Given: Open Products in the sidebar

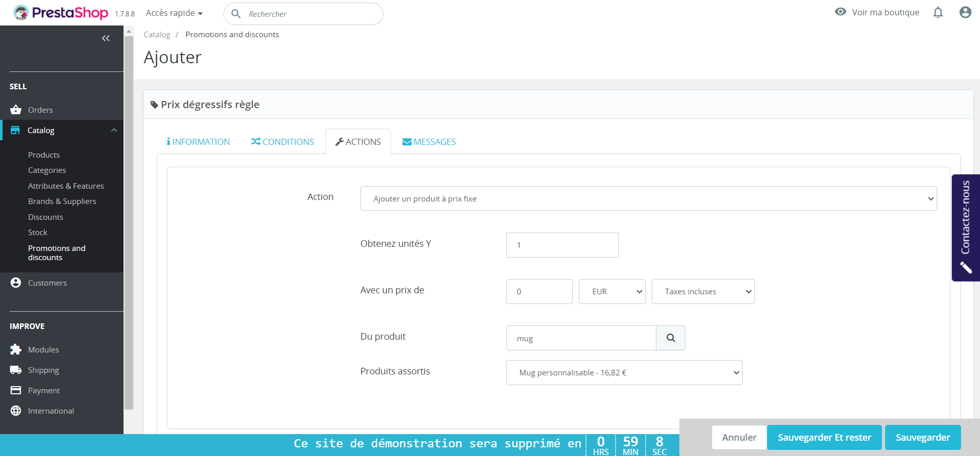Looking at the screenshot, I should click(x=44, y=155).
